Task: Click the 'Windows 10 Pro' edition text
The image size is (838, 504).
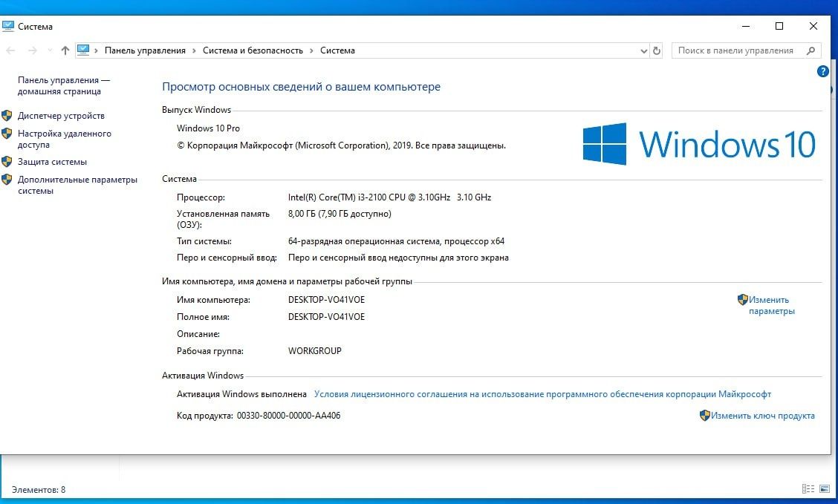Action: (209, 128)
